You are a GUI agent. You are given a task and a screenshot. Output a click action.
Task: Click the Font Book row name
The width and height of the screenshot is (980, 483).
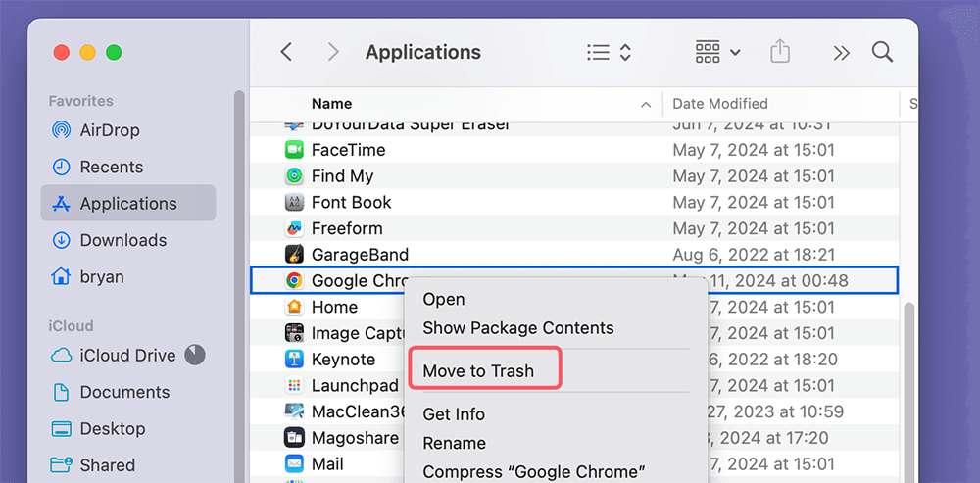pyautogui.click(x=351, y=203)
